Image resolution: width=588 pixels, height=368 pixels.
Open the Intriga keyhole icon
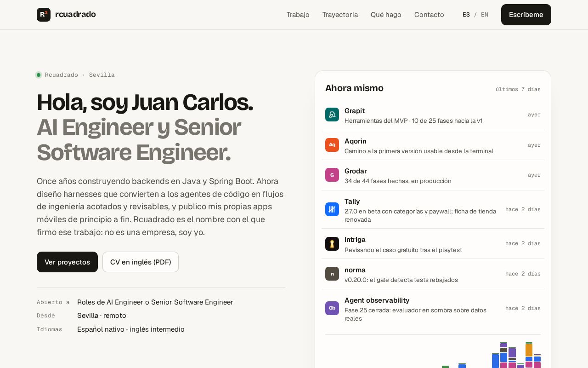coord(332,244)
